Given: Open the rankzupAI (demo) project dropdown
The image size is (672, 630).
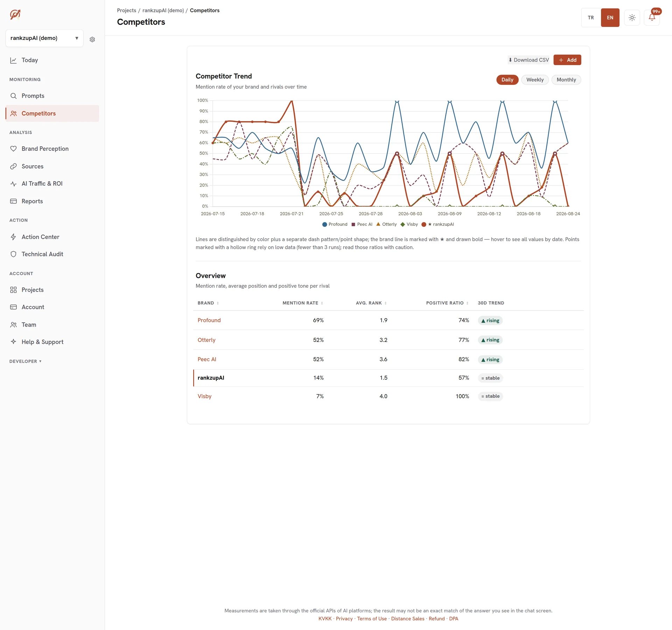Looking at the screenshot, I should coord(44,38).
